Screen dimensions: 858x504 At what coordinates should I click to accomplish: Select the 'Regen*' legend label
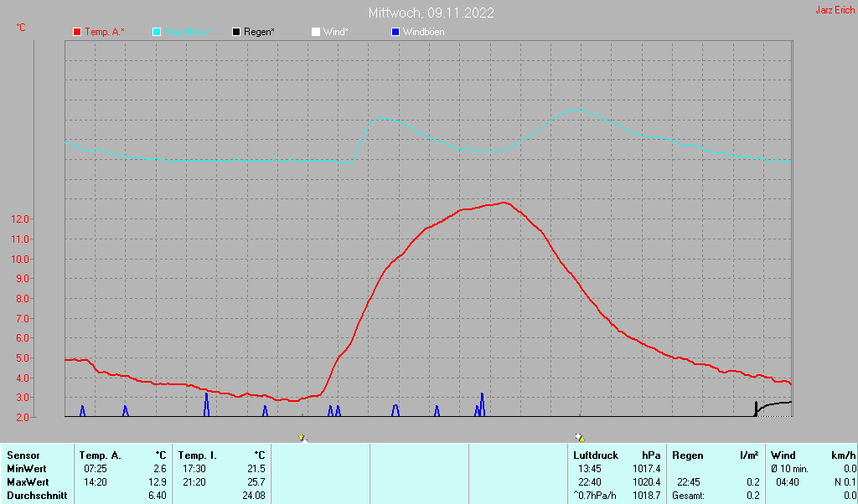point(259,33)
